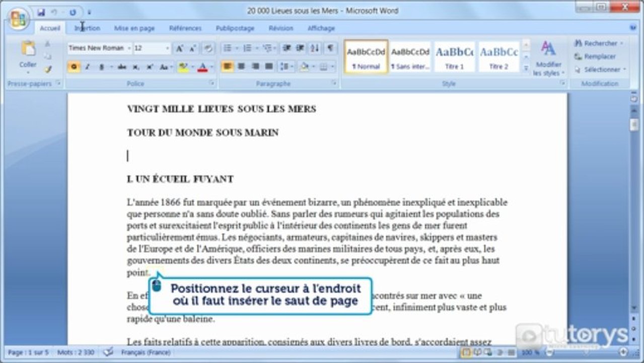The height and width of the screenshot is (363, 644).
Task: Toggle bold formatting
Action: click(x=74, y=67)
